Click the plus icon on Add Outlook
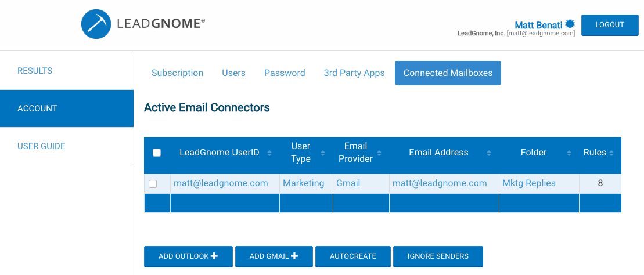The image size is (644, 275). tap(214, 256)
